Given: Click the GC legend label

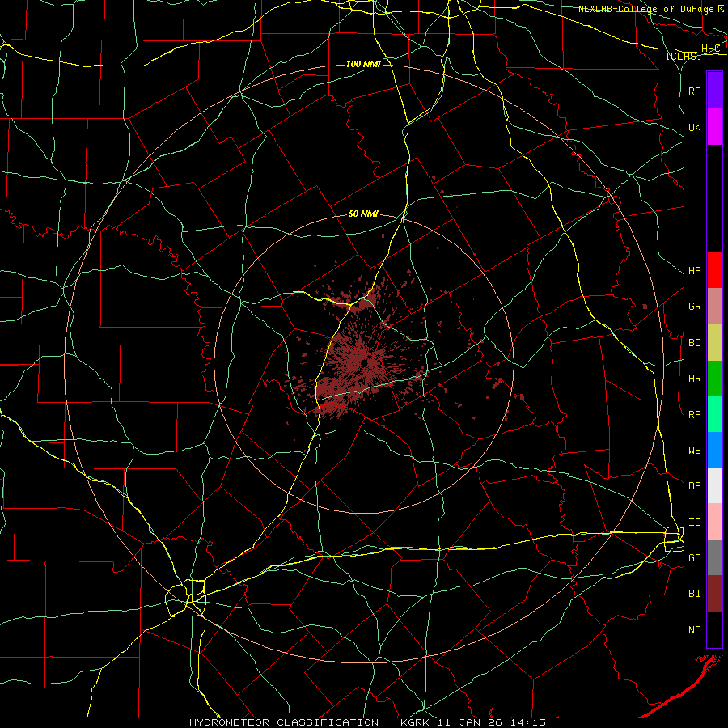Looking at the screenshot, I should pos(695,558).
